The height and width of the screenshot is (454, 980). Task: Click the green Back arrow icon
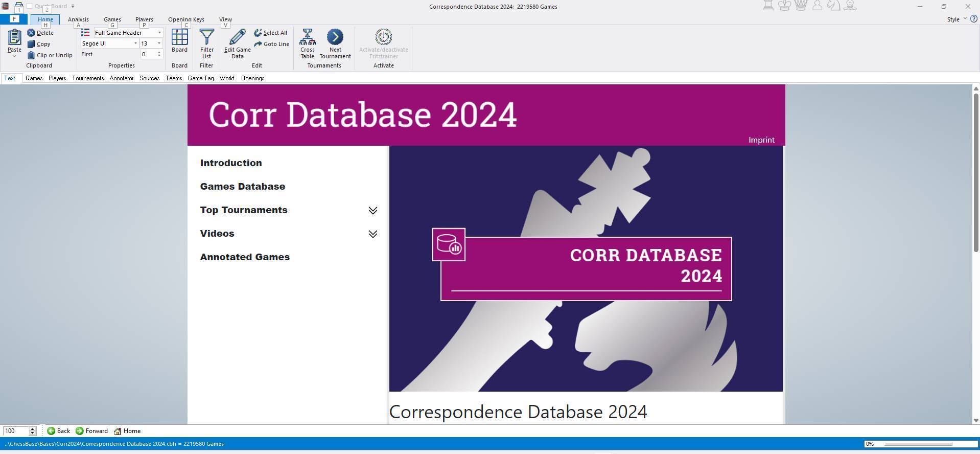pyautogui.click(x=51, y=431)
